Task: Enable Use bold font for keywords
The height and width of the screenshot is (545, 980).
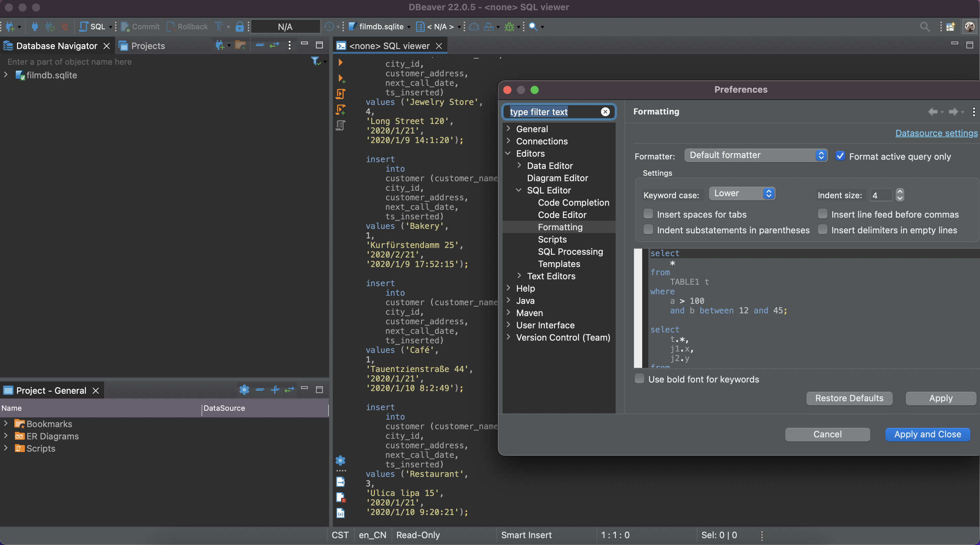Action: point(639,379)
